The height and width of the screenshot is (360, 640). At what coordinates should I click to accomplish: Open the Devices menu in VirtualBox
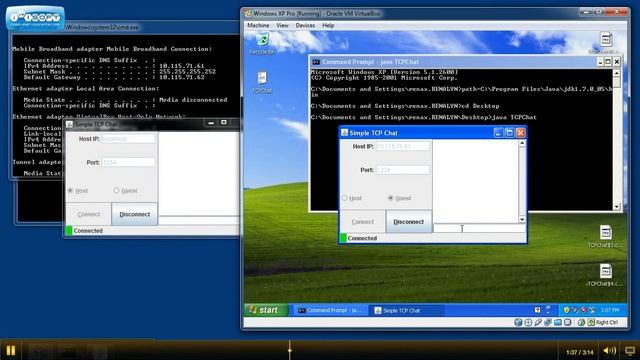(x=305, y=25)
